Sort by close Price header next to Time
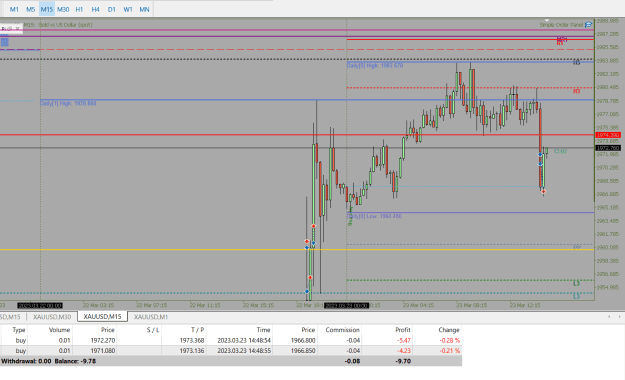625x380 pixels. (x=295, y=330)
